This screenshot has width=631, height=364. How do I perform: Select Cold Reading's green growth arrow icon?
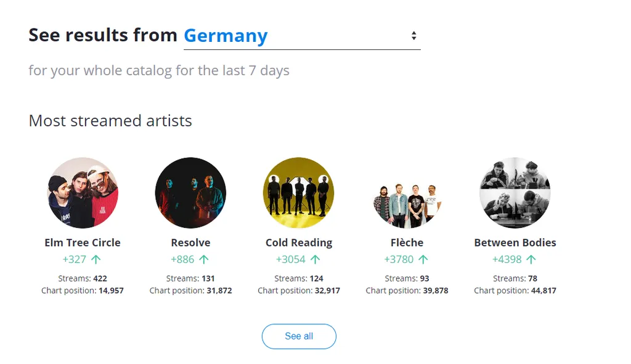tap(315, 259)
